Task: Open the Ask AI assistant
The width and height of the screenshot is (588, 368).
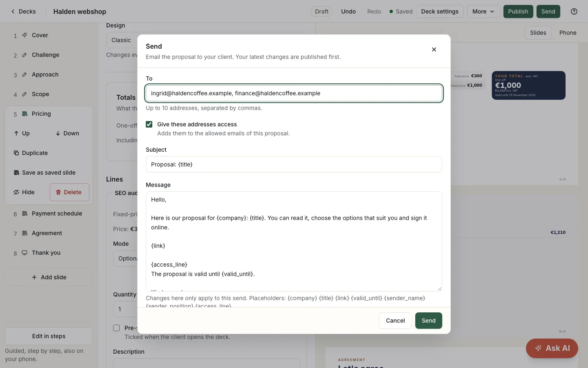Action: 552,348
